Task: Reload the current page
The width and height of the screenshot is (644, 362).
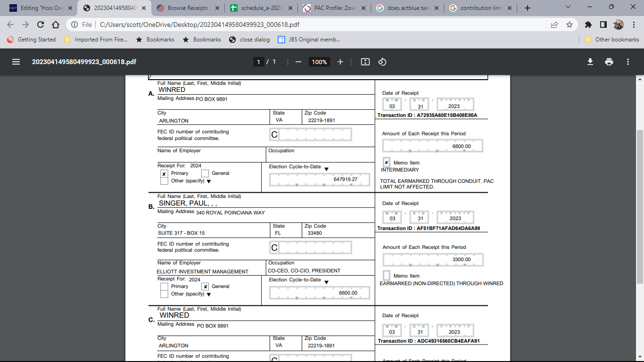Action: click(41, 25)
